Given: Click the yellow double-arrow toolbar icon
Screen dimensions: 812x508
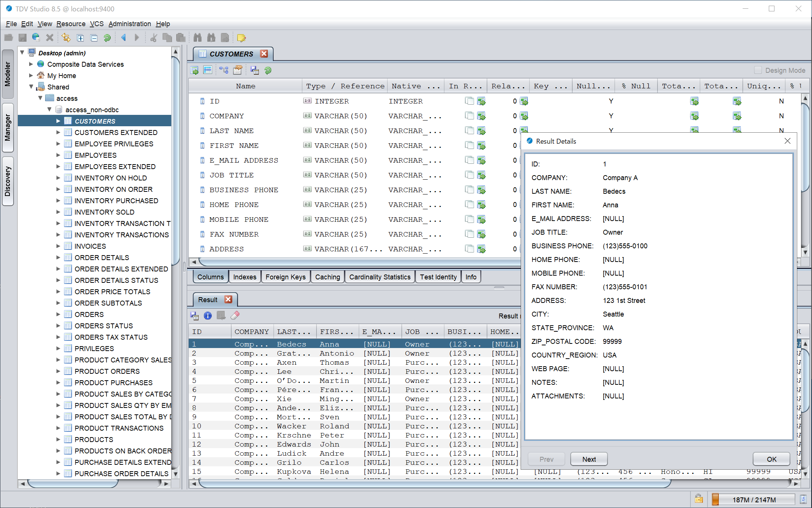Looking at the screenshot, I should tap(66, 38).
